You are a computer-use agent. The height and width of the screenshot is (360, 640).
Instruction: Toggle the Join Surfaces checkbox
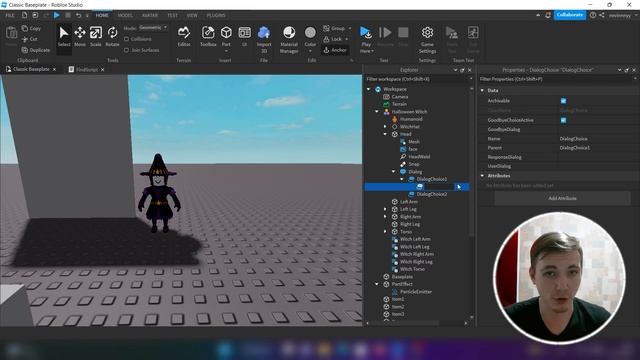127,50
